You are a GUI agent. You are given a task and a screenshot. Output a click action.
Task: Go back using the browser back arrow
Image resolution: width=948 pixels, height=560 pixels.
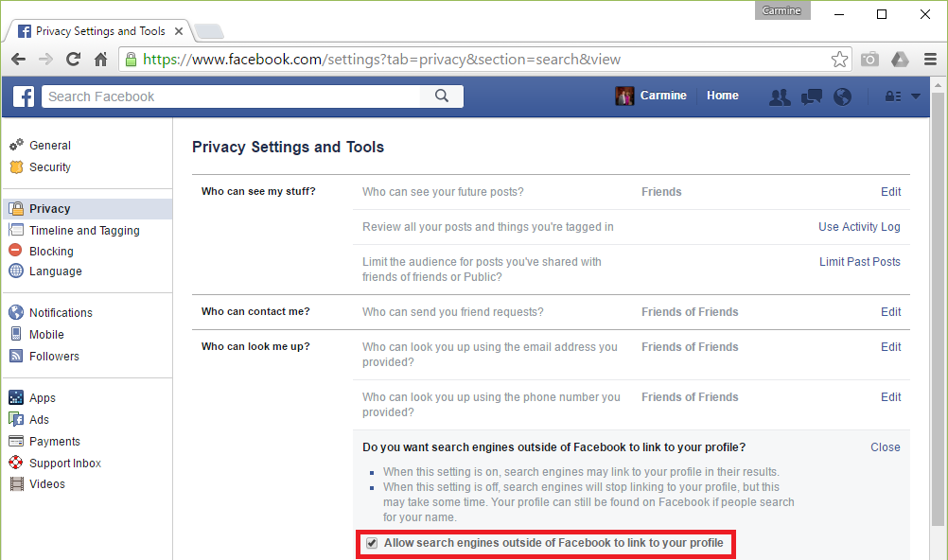pyautogui.click(x=19, y=60)
